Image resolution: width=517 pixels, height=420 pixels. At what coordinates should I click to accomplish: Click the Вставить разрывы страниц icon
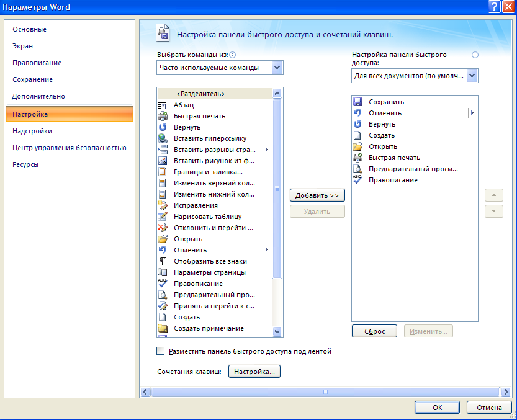pyautogui.click(x=163, y=150)
